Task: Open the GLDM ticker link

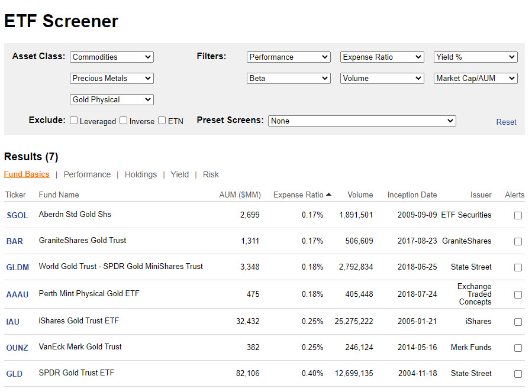Action: click(x=18, y=267)
